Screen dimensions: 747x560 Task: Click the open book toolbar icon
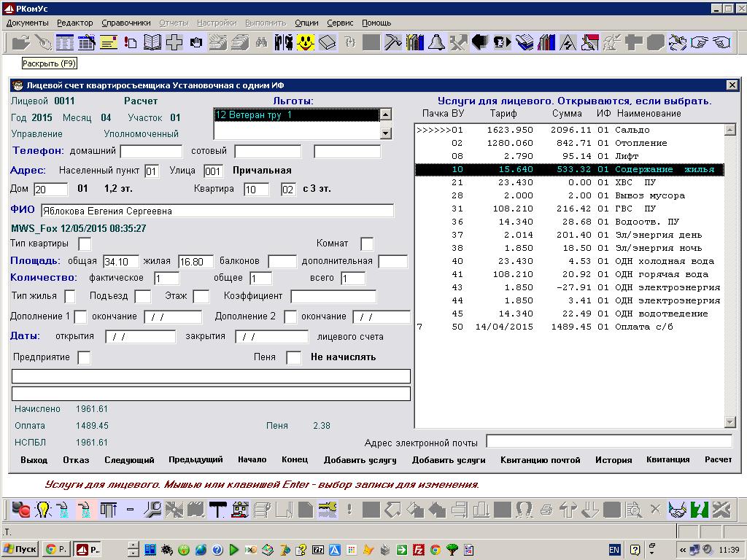coord(152,42)
